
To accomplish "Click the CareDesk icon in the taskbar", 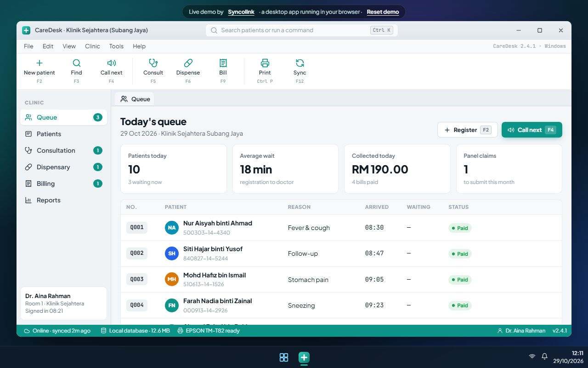I will (304, 357).
